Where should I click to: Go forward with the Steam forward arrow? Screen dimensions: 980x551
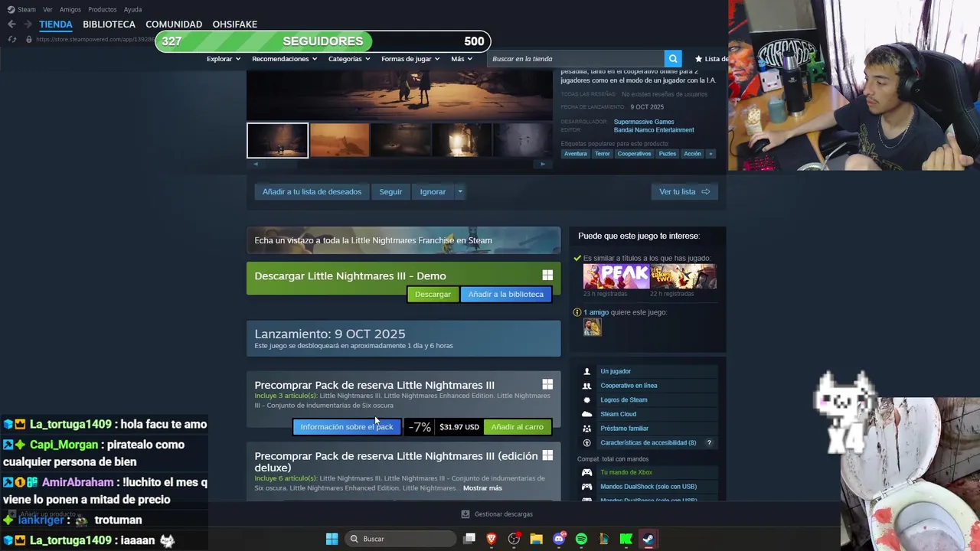point(28,24)
